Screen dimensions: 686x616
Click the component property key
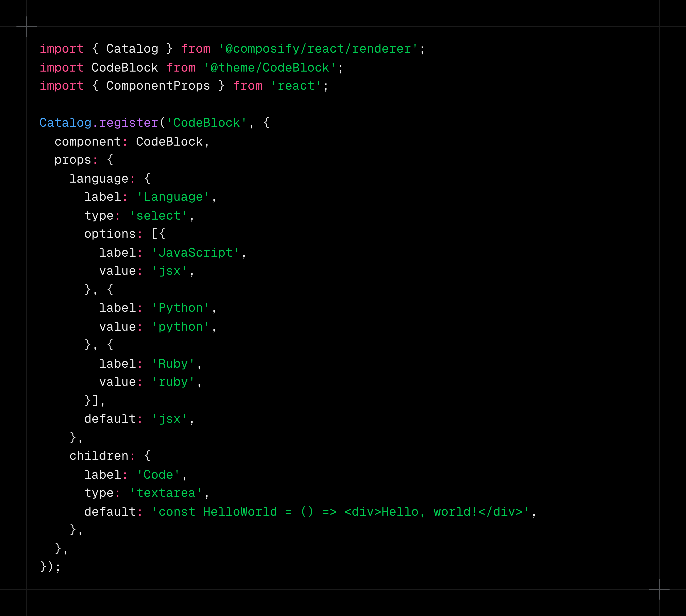coord(88,142)
